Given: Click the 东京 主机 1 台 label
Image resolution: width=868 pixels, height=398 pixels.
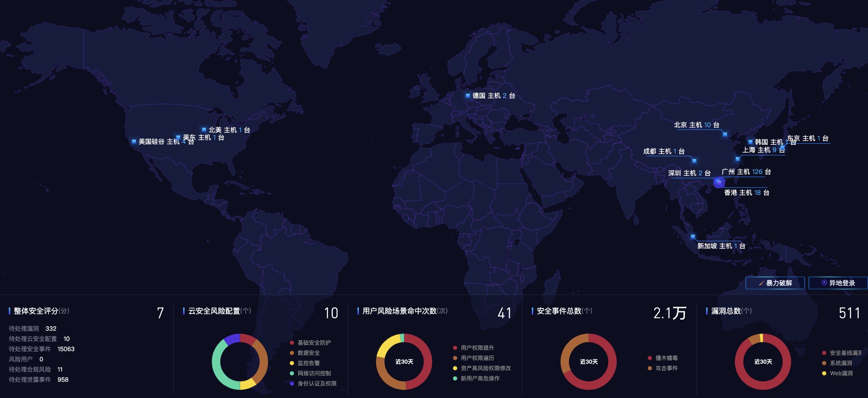Looking at the screenshot, I should pyautogui.click(x=808, y=138).
